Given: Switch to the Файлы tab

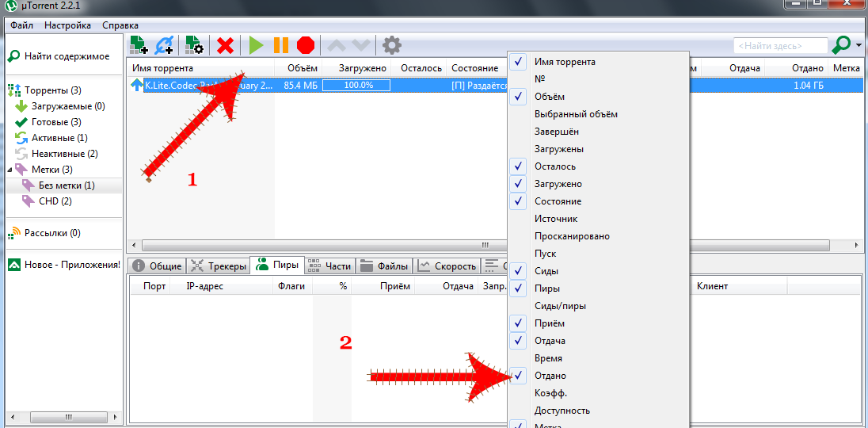Looking at the screenshot, I should [384, 266].
